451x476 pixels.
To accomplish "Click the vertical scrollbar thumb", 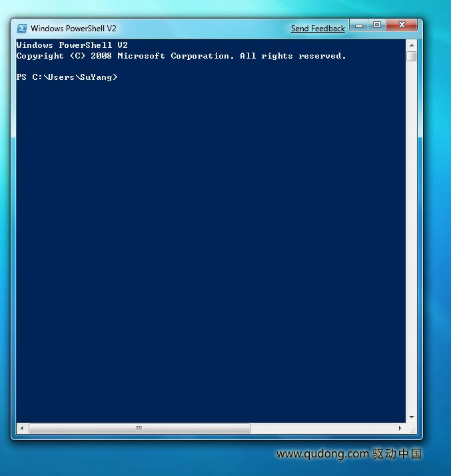I will coord(412,56).
